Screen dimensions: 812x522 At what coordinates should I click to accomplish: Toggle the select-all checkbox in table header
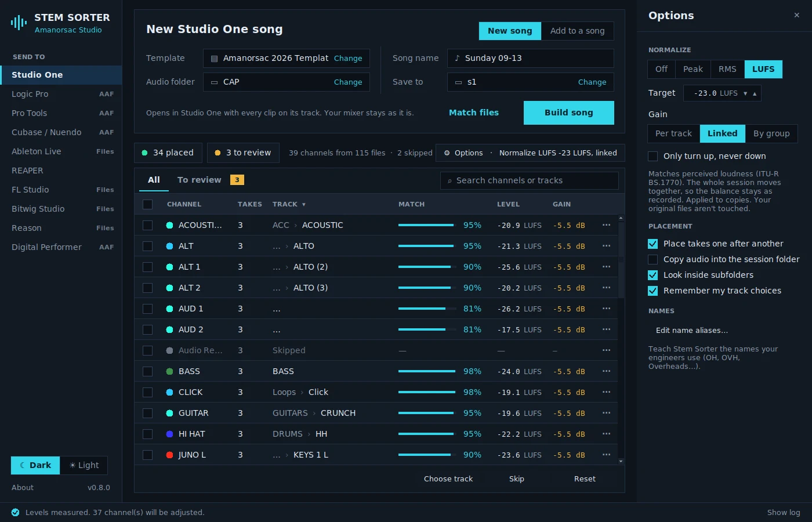(x=147, y=204)
